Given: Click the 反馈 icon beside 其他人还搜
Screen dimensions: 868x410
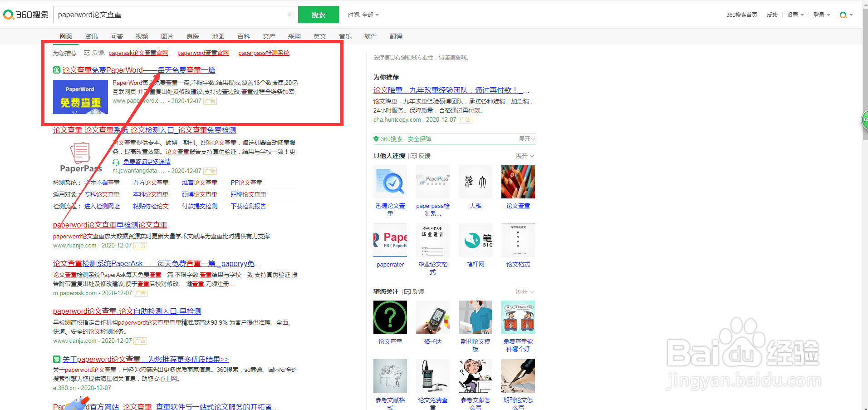Looking at the screenshot, I should (x=413, y=156).
